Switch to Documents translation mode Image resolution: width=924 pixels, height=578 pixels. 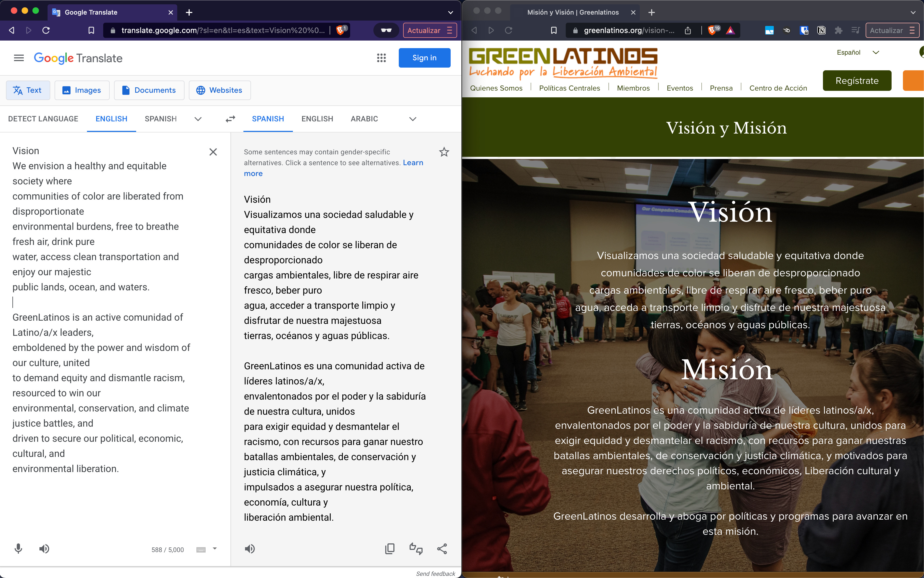pyautogui.click(x=149, y=90)
